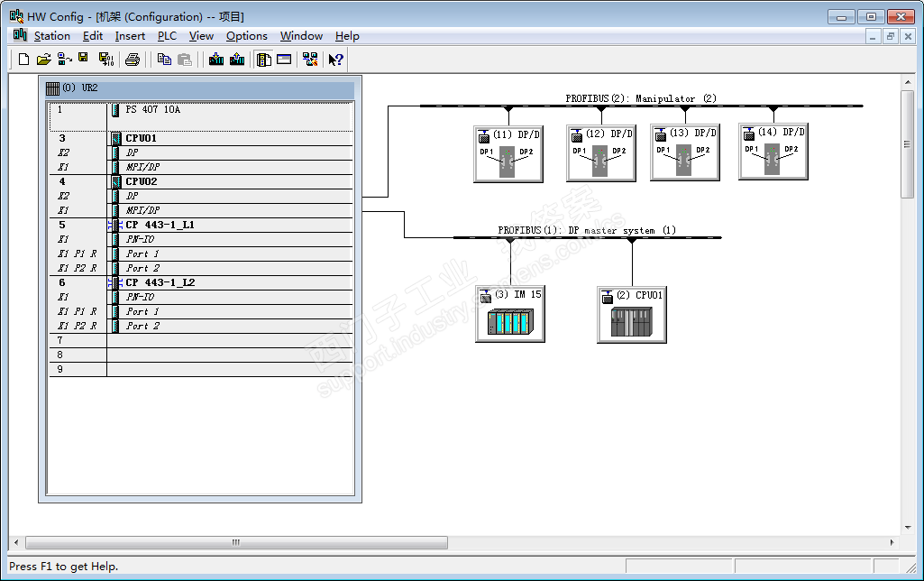The image size is (924, 581).
Task: Select the CPU01 row in slot 3
Action: coord(201,138)
